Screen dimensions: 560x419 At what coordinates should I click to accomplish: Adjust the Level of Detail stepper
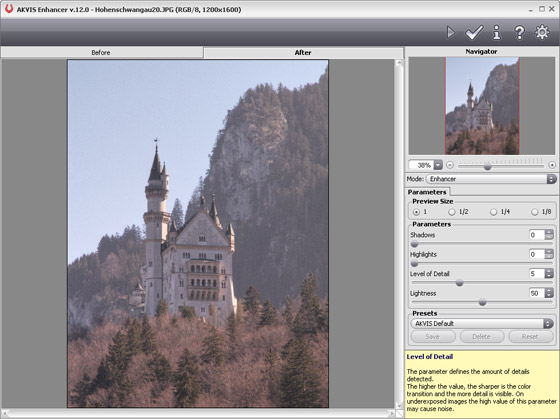click(x=549, y=274)
